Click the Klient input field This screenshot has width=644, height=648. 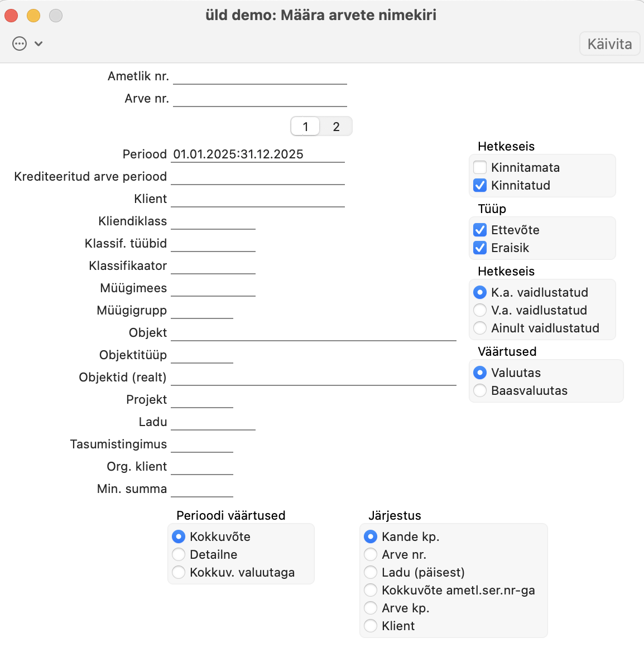(x=258, y=199)
